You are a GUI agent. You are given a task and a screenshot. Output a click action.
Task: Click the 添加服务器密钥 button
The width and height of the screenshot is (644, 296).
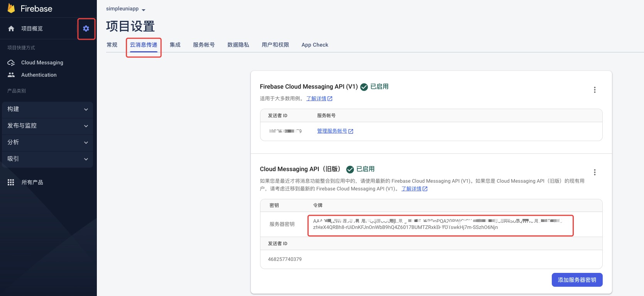[x=577, y=280]
